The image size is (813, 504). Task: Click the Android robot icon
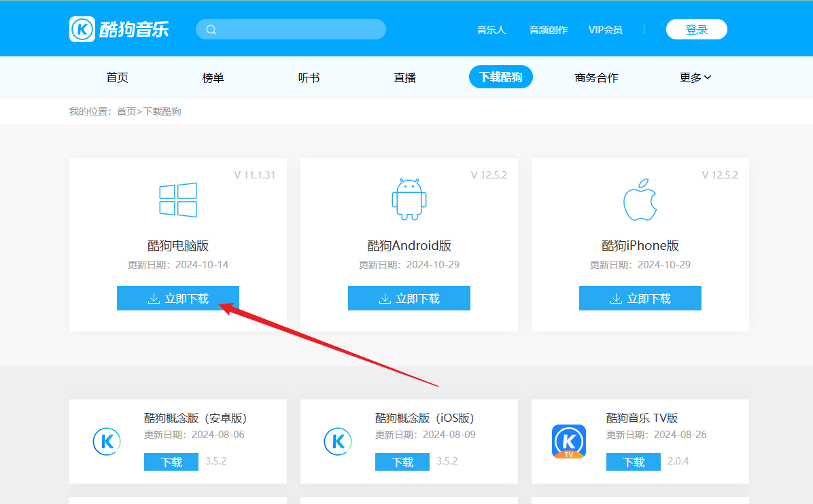pyautogui.click(x=409, y=200)
